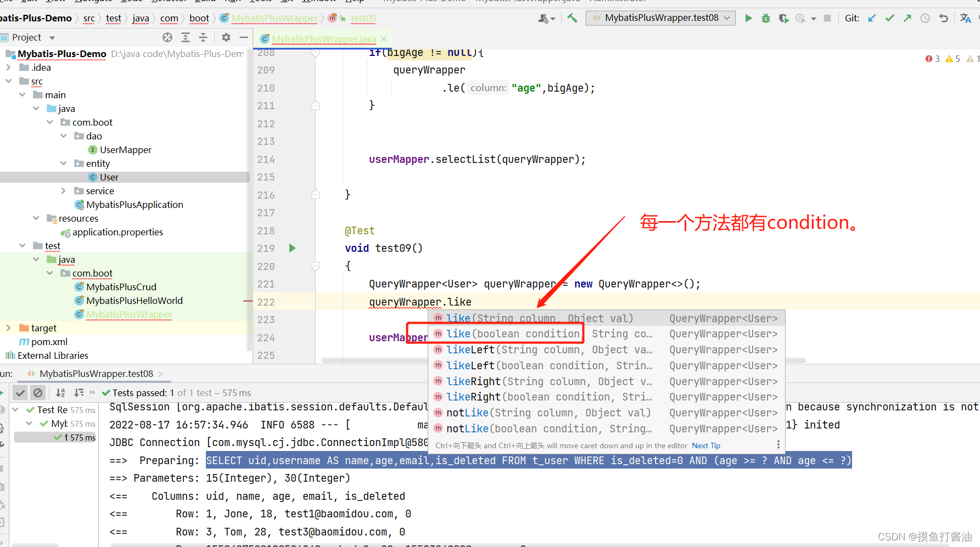Image resolution: width=980 pixels, height=547 pixels.
Task: Select User class in project tree
Action: point(109,177)
